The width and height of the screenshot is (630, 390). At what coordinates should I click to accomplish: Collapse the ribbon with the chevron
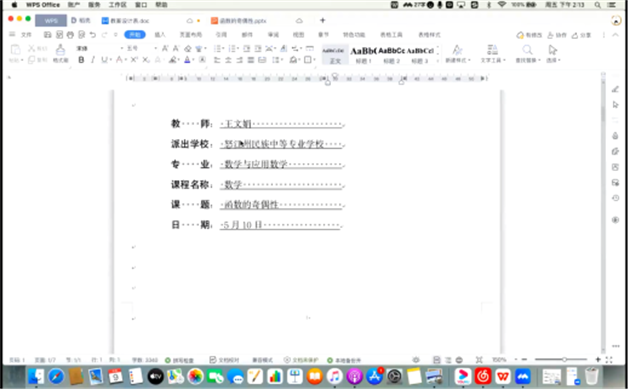(x=615, y=35)
